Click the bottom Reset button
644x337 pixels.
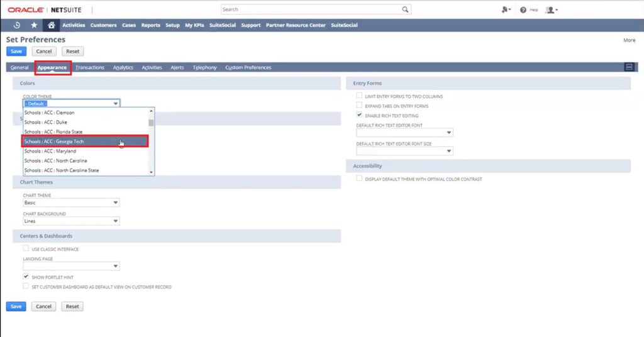[72, 306]
